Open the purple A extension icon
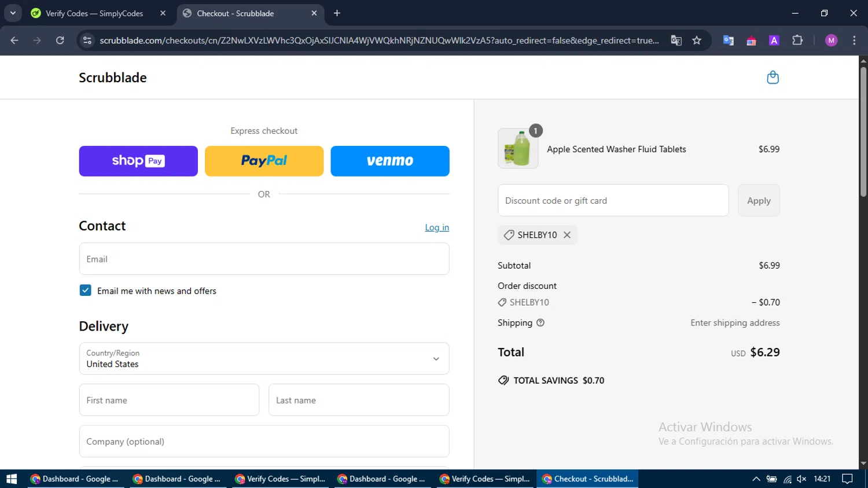868x488 pixels. click(774, 41)
